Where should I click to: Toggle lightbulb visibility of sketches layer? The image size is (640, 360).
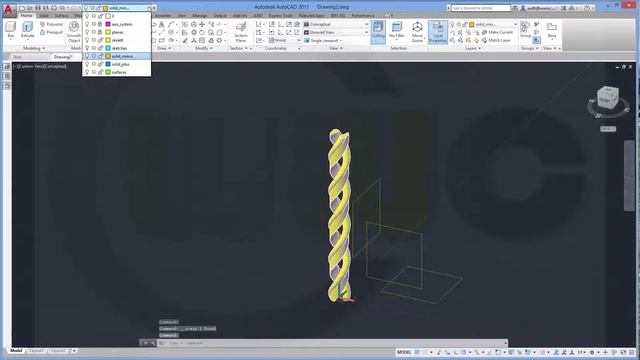[x=87, y=48]
